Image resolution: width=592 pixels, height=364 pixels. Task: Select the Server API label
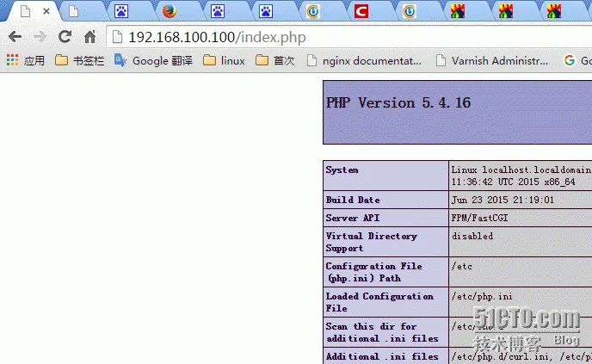tap(353, 218)
